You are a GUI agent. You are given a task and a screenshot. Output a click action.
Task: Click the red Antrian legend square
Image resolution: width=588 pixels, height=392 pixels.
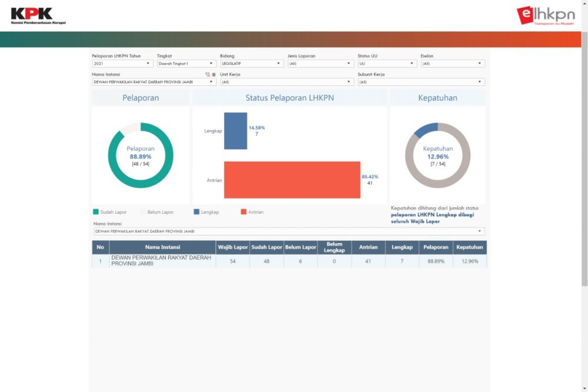(243, 212)
